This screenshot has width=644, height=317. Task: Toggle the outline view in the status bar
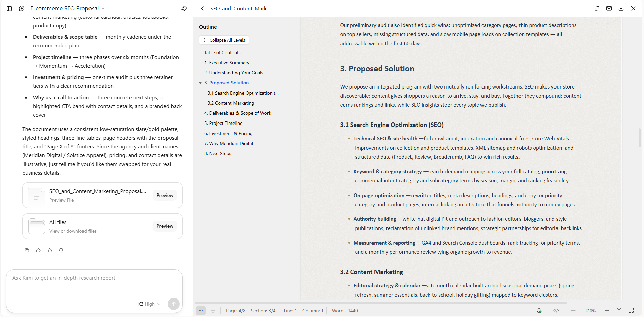[201, 311]
